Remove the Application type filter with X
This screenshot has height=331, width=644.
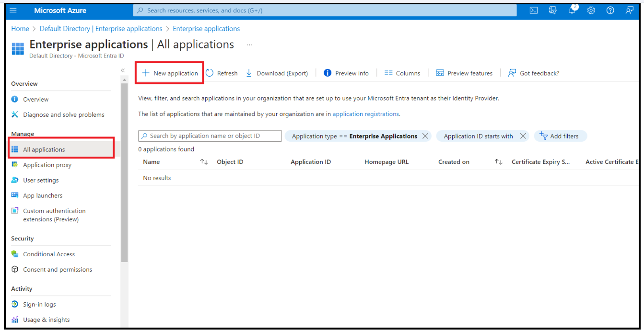tap(425, 136)
